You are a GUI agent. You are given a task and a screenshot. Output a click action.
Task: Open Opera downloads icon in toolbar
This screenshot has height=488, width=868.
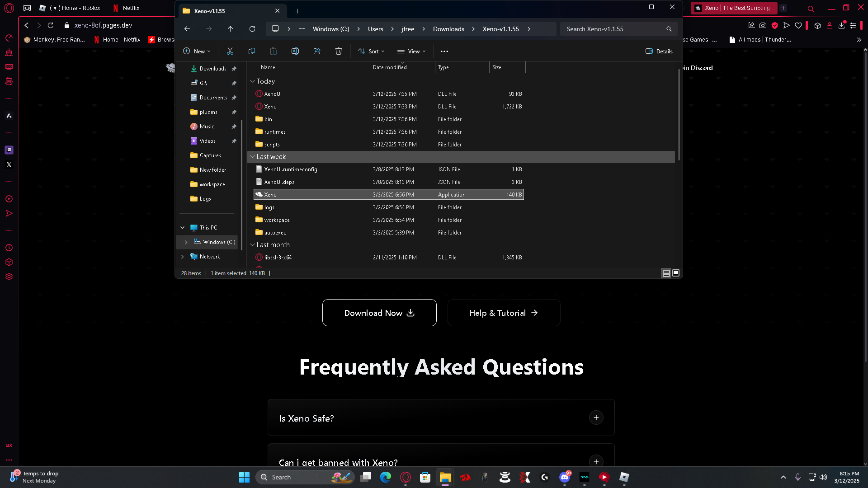[x=842, y=25]
